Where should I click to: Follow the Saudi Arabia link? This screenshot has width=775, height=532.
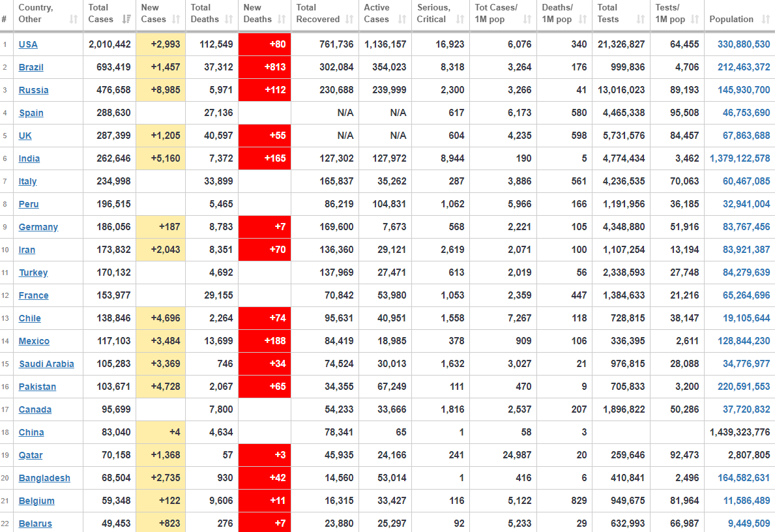click(46, 364)
